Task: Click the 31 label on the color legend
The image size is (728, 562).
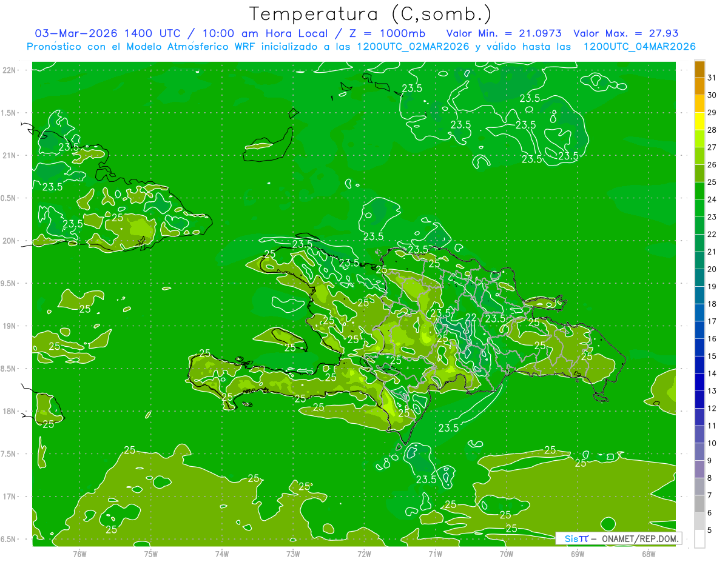Action: coord(712,78)
